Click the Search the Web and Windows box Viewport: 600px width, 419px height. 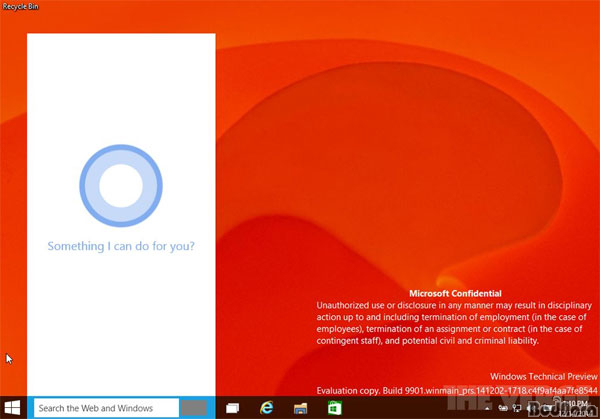coord(106,408)
